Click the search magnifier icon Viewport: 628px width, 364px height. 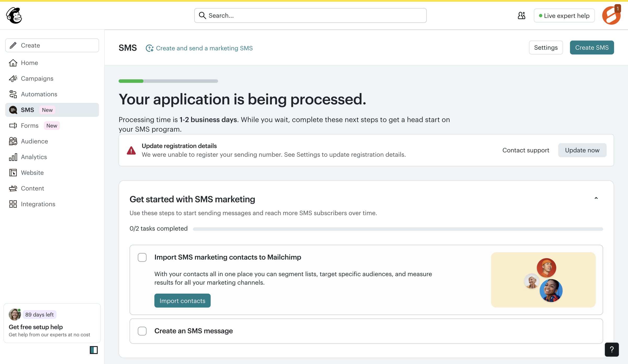(202, 15)
